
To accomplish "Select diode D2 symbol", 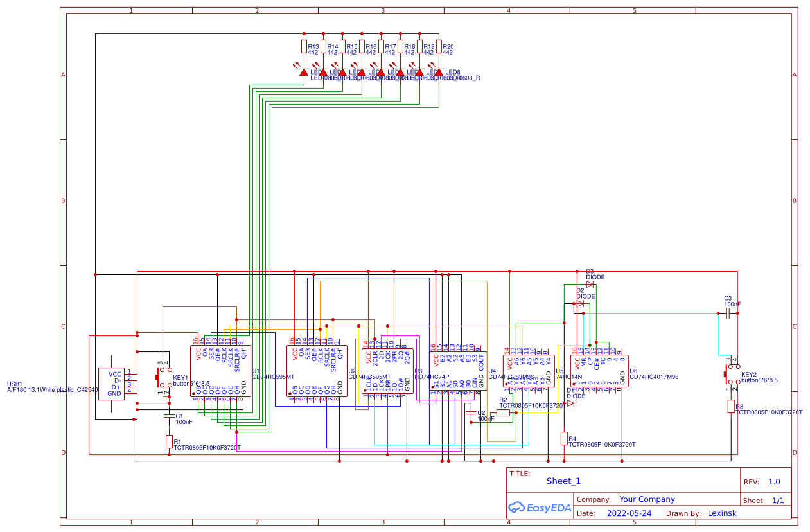I will tap(579, 303).
